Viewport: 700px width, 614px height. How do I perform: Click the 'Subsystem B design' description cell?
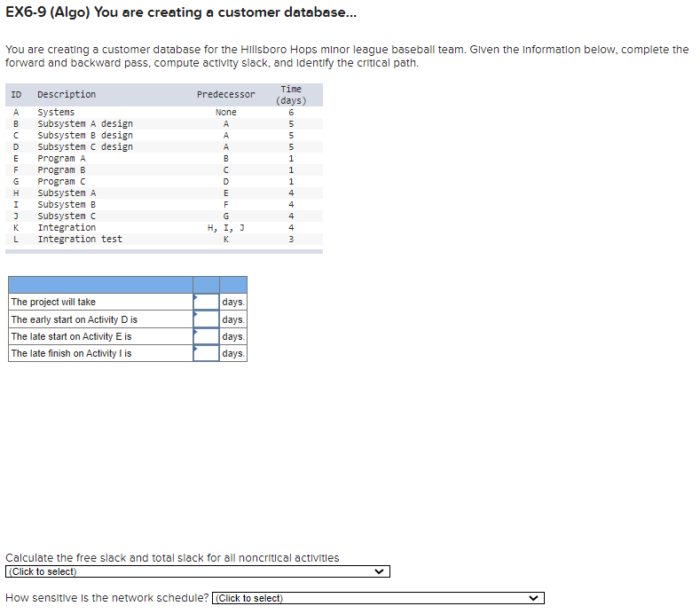(85, 135)
